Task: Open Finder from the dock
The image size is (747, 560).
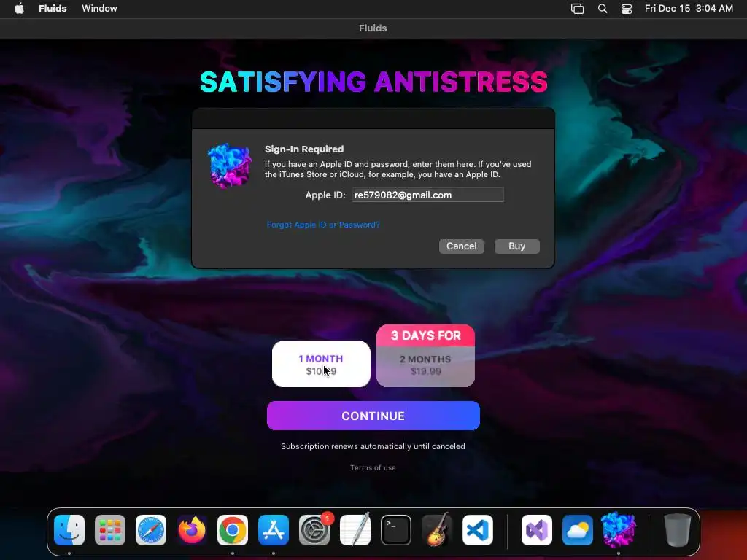Action: coord(69,530)
